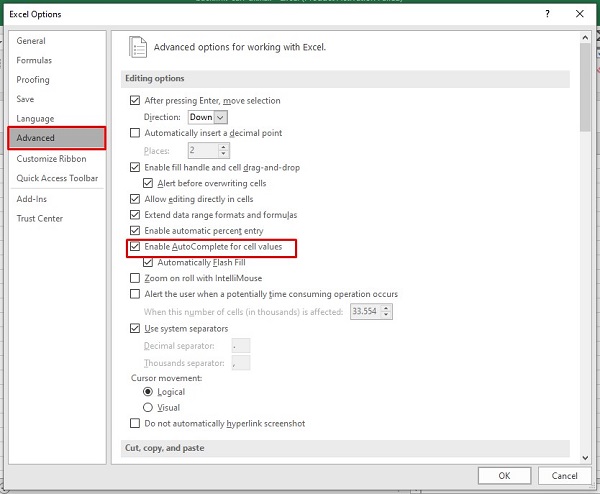The image size is (600, 494).
Task: Uncheck Use system separators
Action: (136, 328)
